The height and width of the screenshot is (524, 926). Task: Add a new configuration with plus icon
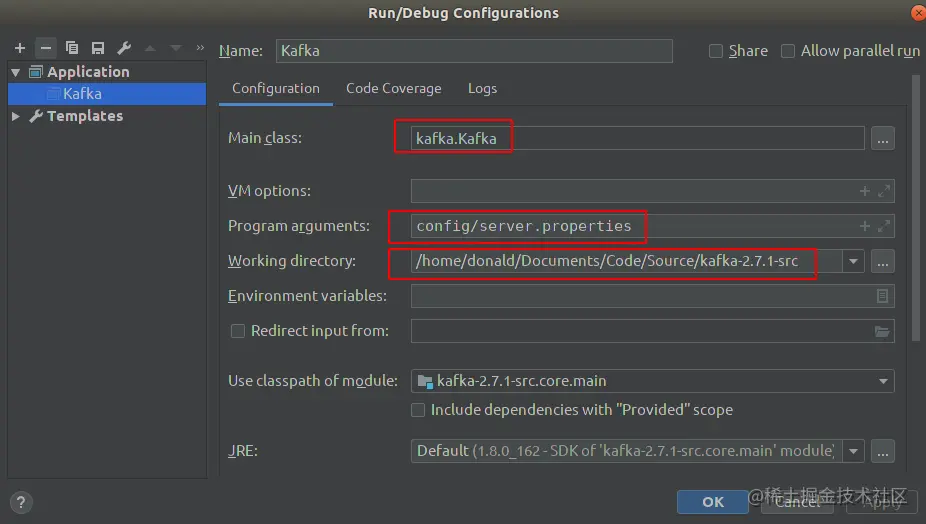point(19,48)
